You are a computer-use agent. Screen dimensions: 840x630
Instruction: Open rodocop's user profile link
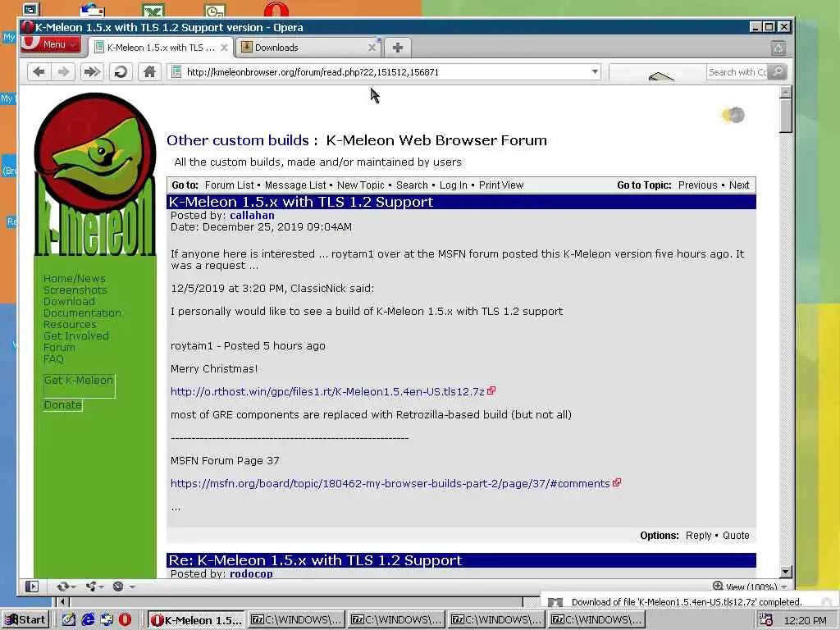pos(251,573)
